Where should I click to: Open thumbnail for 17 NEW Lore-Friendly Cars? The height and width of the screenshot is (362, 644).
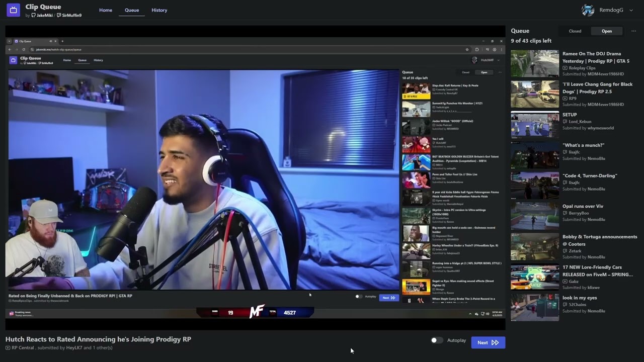535,277
